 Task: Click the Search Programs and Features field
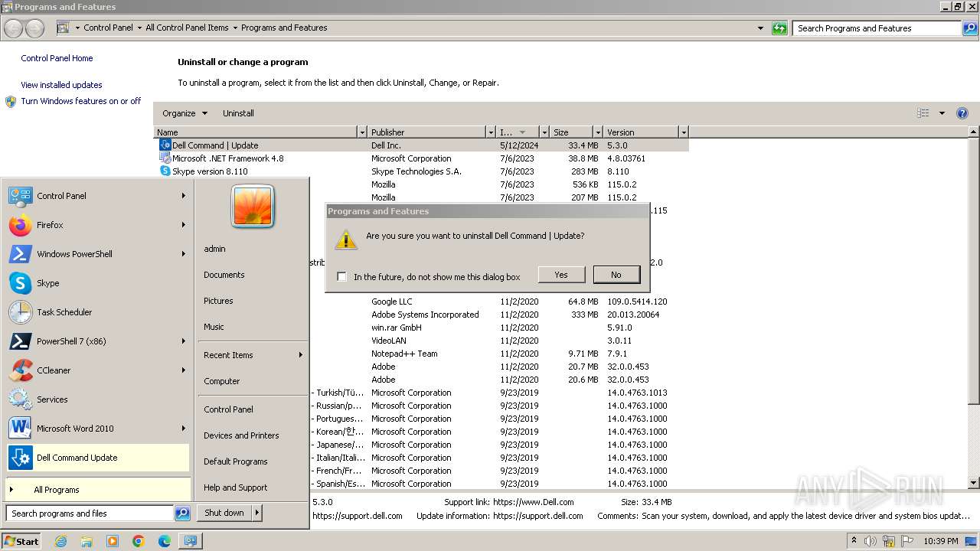click(x=877, y=28)
